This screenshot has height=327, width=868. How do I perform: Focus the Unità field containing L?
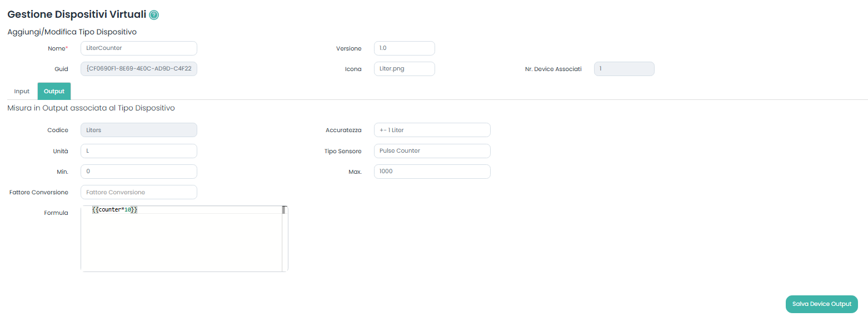coord(138,151)
